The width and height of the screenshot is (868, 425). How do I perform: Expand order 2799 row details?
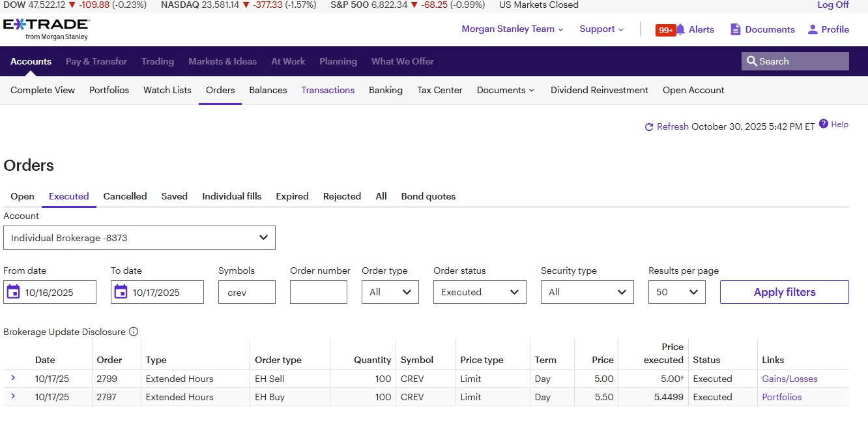click(13, 378)
